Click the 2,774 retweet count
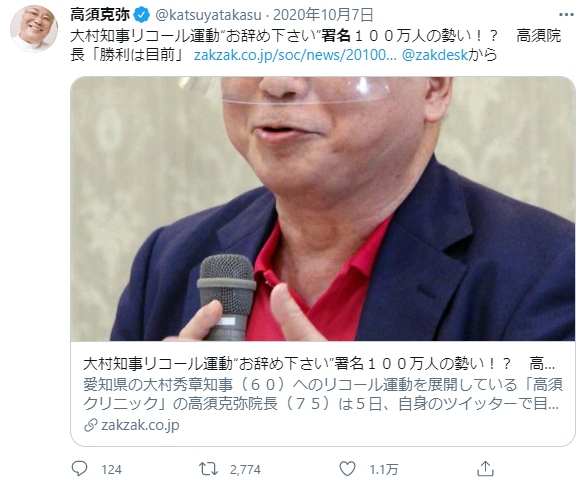The image size is (586, 486). pyautogui.click(x=245, y=469)
